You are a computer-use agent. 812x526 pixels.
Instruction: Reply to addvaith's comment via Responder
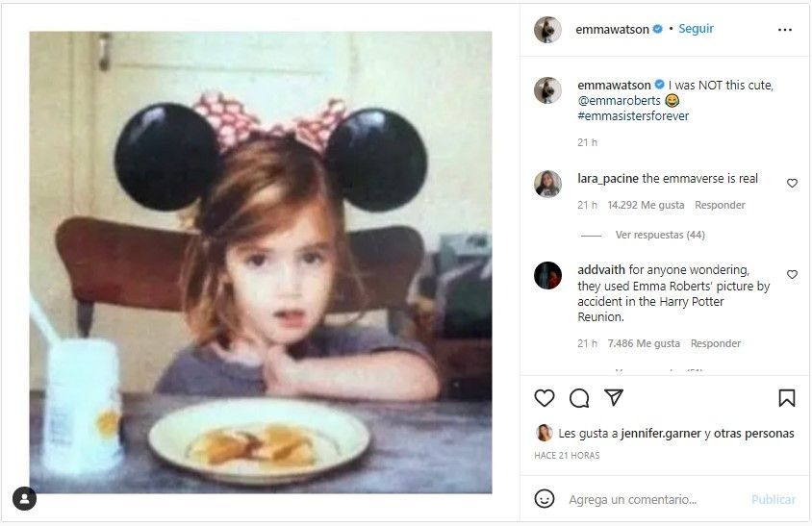pyautogui.click(x=715, y=343)
